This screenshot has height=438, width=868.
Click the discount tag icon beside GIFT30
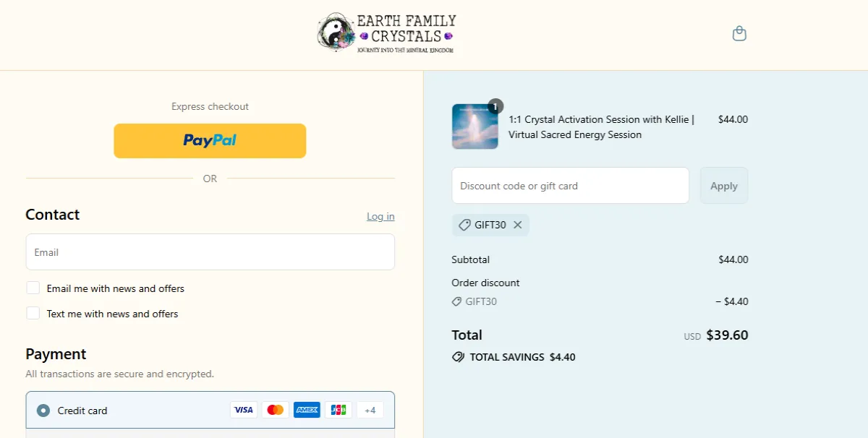pyautogui.click(x=464, y=225)
